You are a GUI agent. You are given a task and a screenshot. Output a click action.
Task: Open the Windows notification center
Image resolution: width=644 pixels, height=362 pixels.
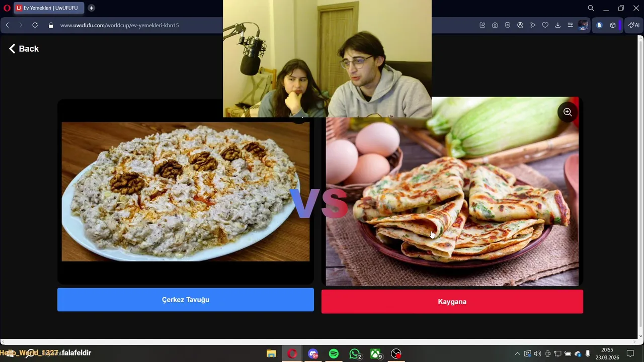coord(630,353)
